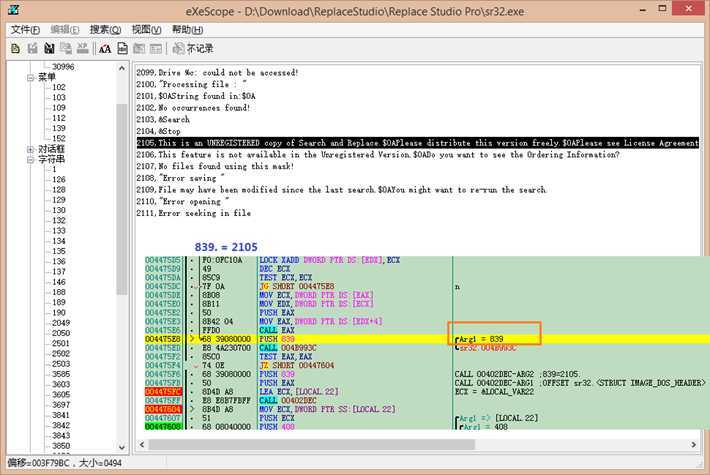Select string resource 2501
Screen dimensions: 710x475
pyautogui.click(x=61, y=343)
